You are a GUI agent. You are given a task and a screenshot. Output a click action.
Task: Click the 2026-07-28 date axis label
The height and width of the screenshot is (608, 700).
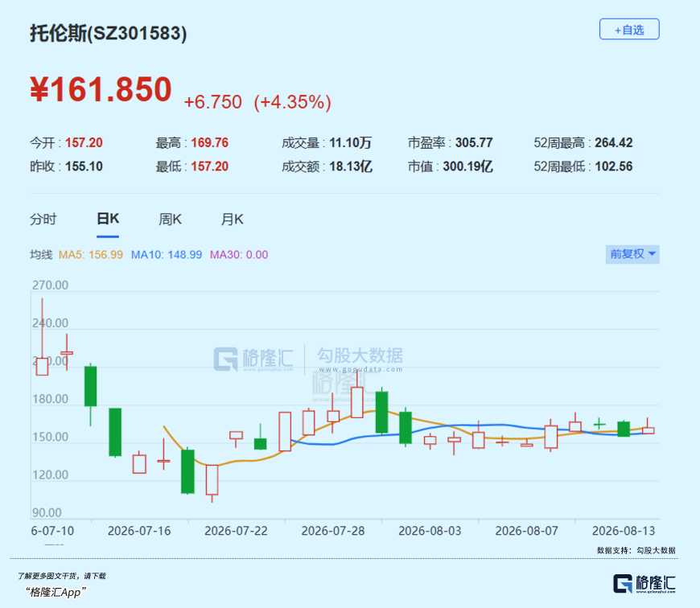pos(333,531)
